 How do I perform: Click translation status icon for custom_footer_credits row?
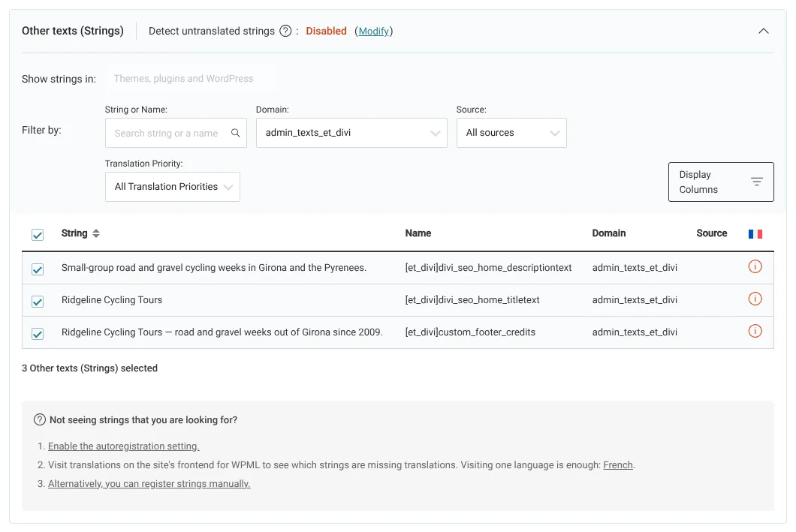tap(755, 332)
